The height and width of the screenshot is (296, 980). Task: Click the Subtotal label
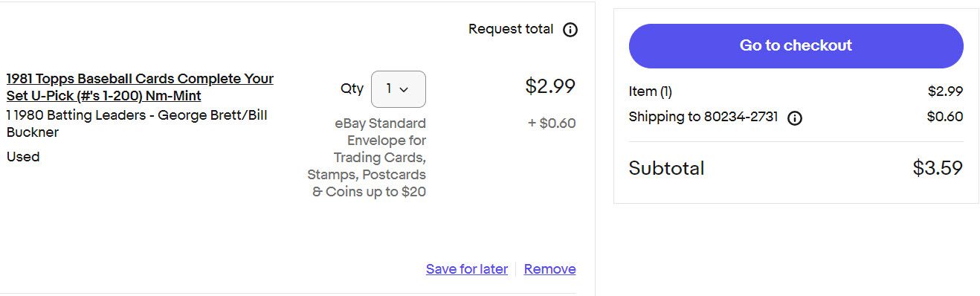666,168
